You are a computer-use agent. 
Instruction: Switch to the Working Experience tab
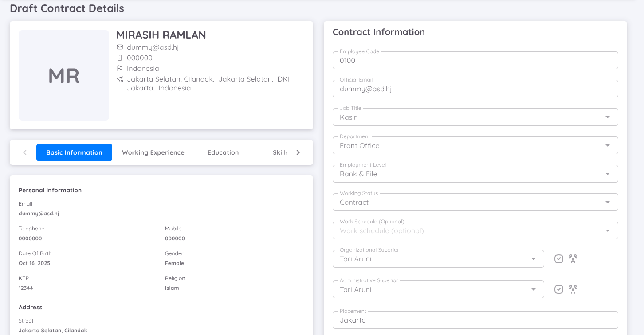point(153,152)
